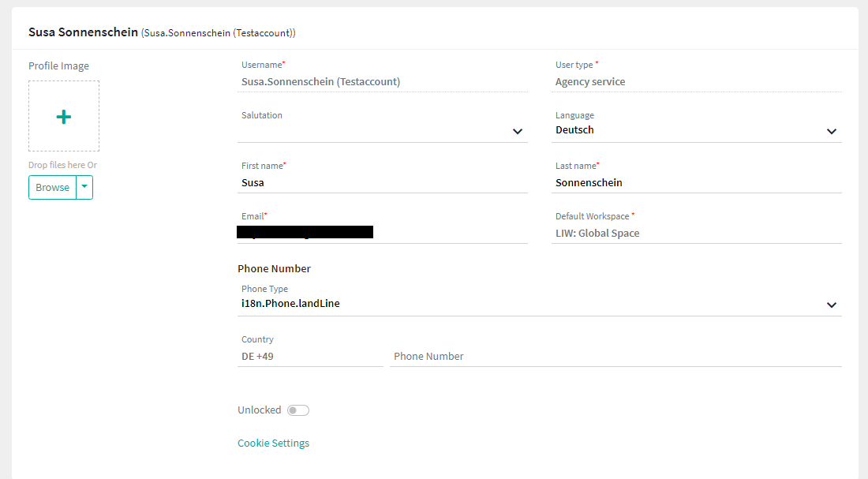868x479 pixels.
Task: Click the plus icon to add profile image
Action: [x=64, y=117]
